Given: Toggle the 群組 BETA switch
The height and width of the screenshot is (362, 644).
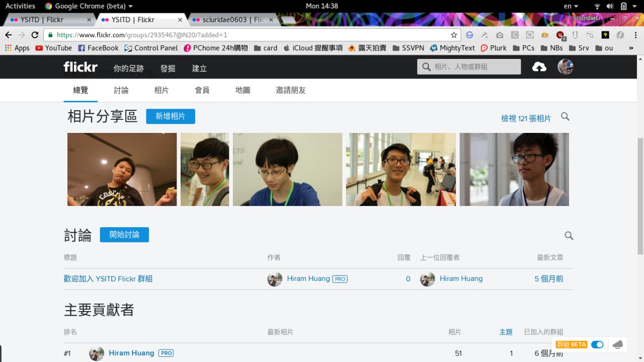Looking at the screenshot, I should point(597,344).
